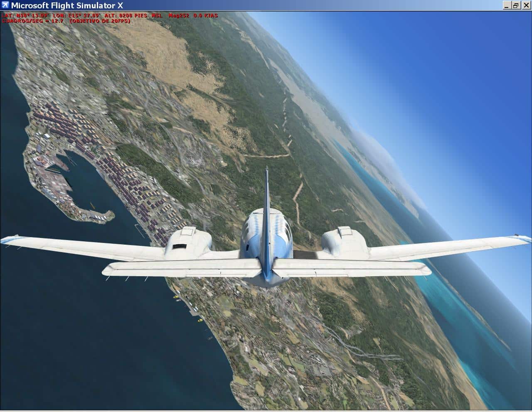Click the OBJETIVO DE 20FPS text
This screenshot has width=532, height=412.
100,21
